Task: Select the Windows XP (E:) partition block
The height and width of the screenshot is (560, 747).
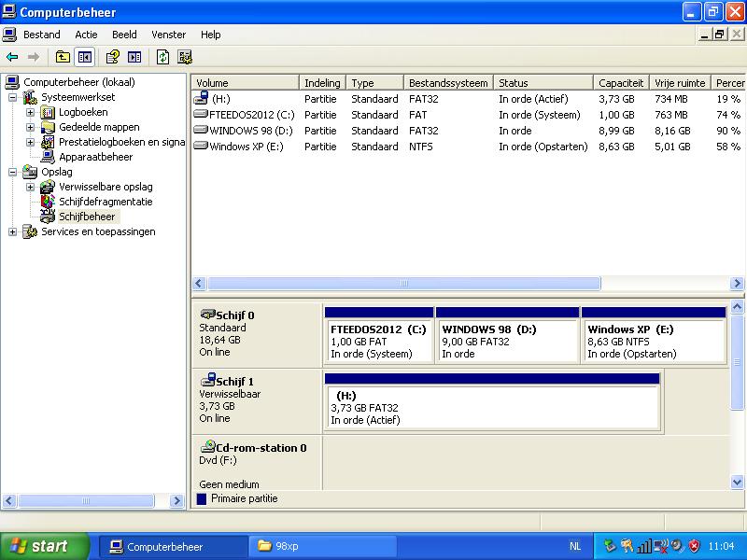Action: click(654, 336)
